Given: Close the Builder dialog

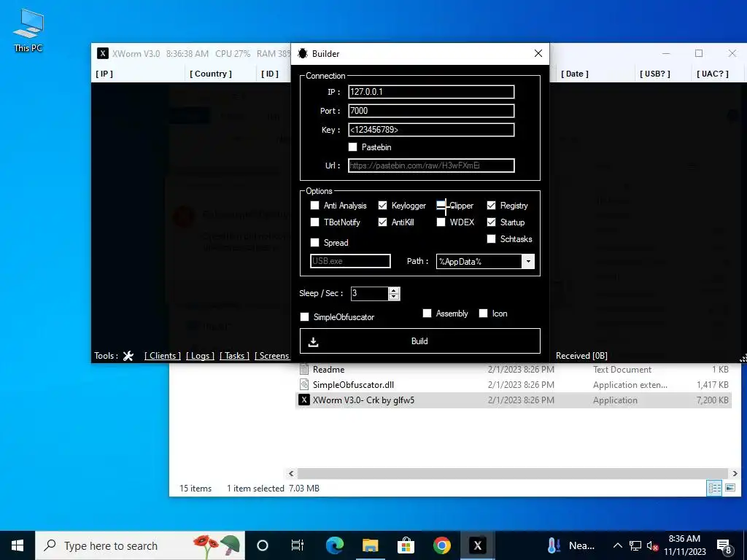Looking at the screenshot, I should 538,53.
